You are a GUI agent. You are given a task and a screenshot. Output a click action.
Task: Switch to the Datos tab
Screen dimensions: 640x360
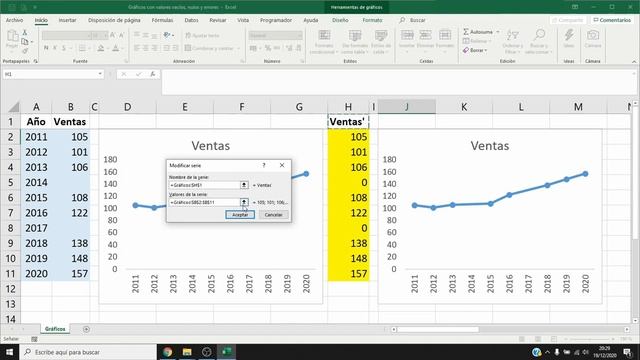point(191,20)
